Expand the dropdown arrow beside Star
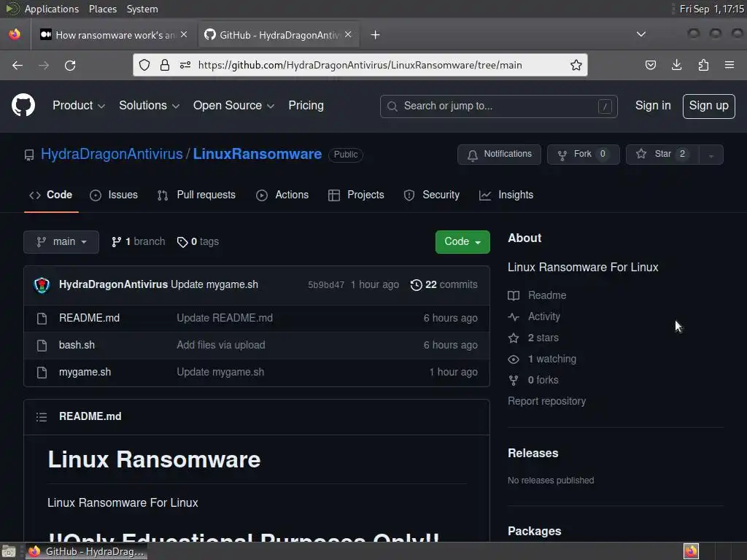The image size is (747, 560). tap(711, 155)
